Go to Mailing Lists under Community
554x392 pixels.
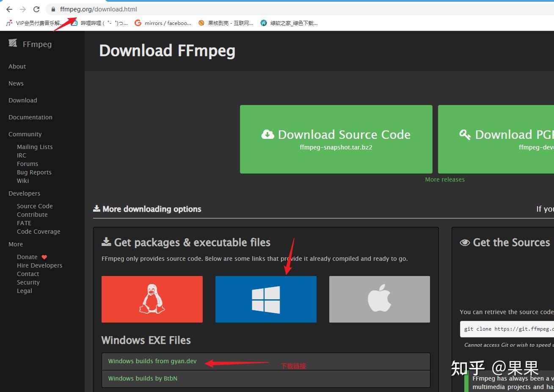(35, 147)
